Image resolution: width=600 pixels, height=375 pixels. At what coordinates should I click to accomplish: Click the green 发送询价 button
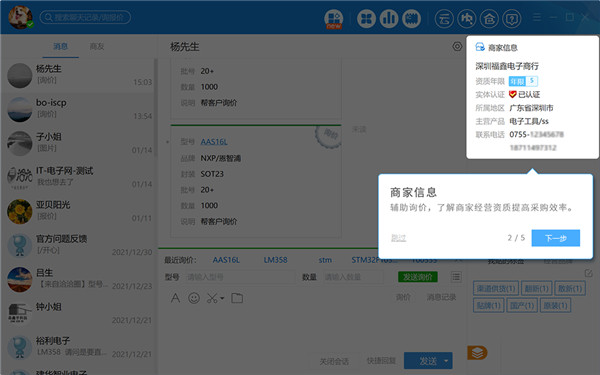417,277
